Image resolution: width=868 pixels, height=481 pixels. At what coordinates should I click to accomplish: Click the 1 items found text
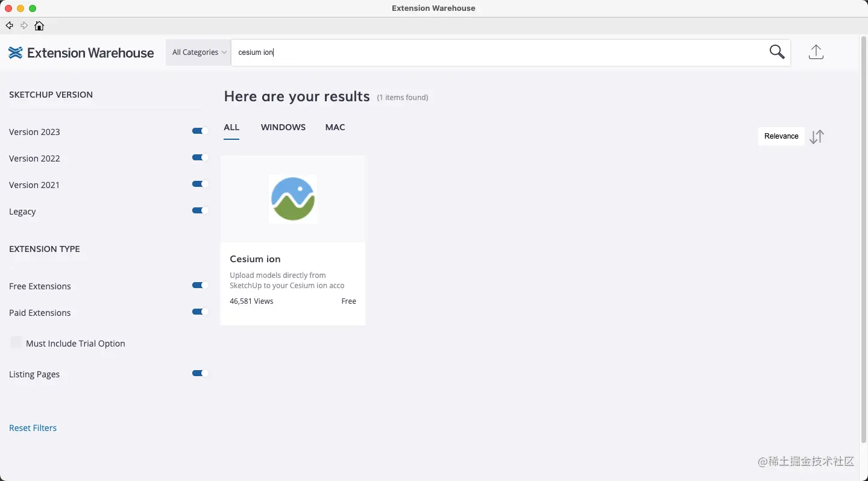(x=403, y=98)
